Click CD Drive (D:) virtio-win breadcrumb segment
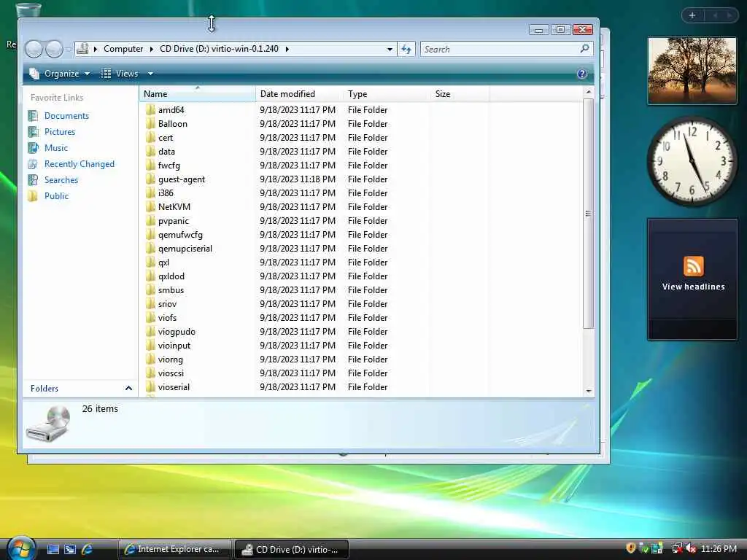 (x=219, y=49)
